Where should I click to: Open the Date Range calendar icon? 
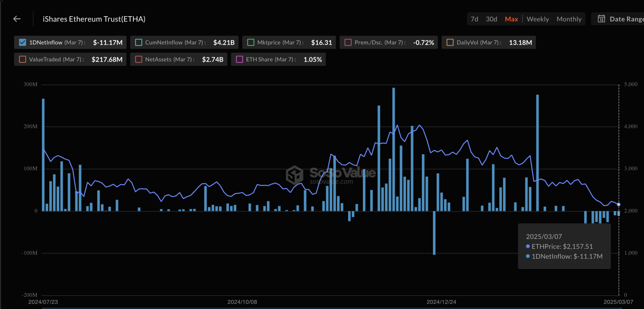click(x=602, y=19)
